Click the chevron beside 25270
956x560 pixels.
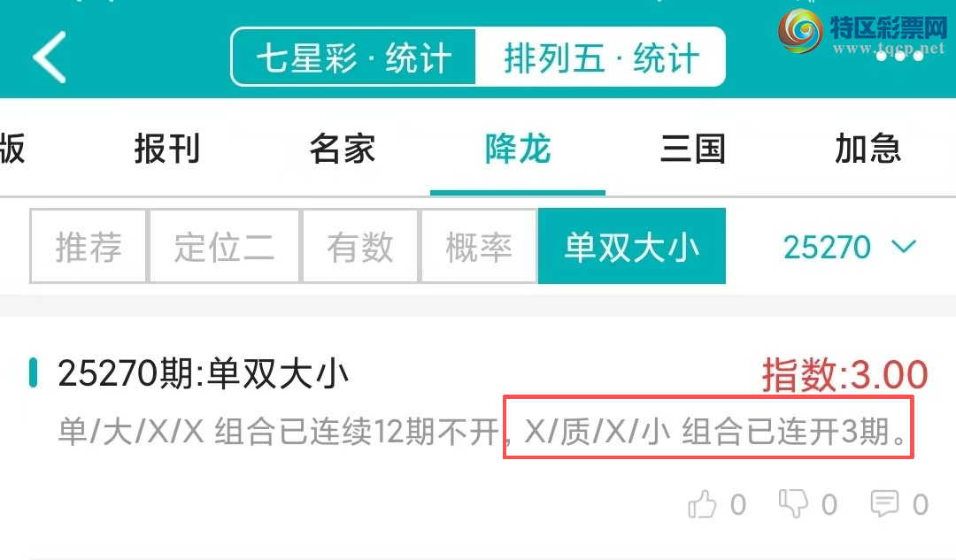pos(904,246)
